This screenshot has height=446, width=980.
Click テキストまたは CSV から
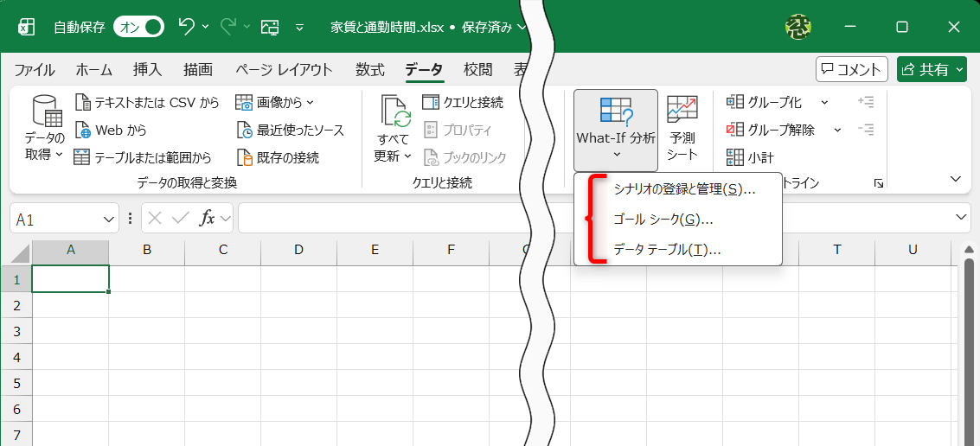coord(147,103)
